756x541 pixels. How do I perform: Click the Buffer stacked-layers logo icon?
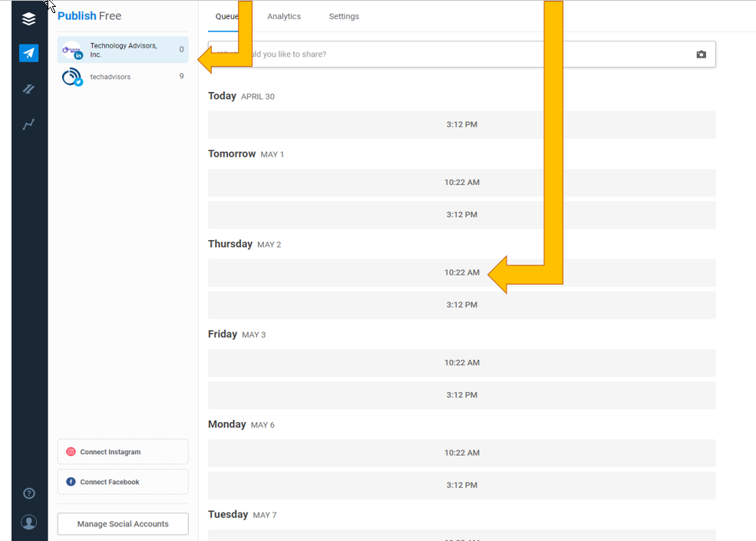coord(28,18)
